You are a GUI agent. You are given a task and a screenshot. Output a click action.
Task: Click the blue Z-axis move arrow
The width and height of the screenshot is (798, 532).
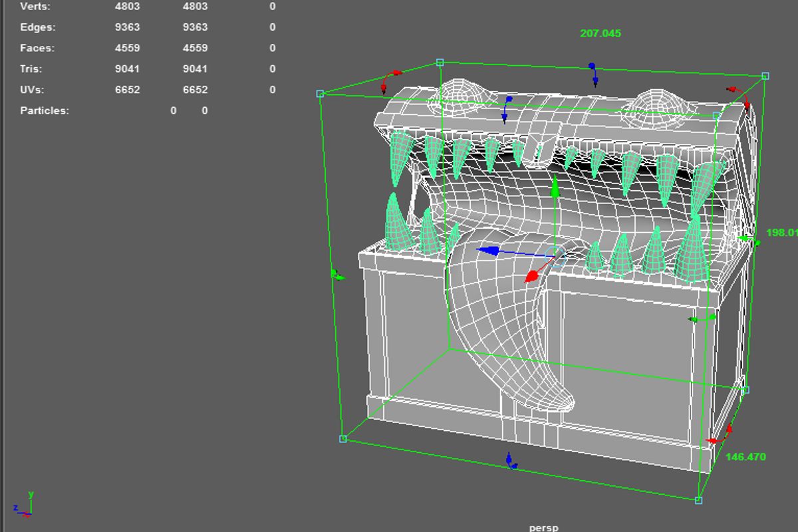(489, 251)
